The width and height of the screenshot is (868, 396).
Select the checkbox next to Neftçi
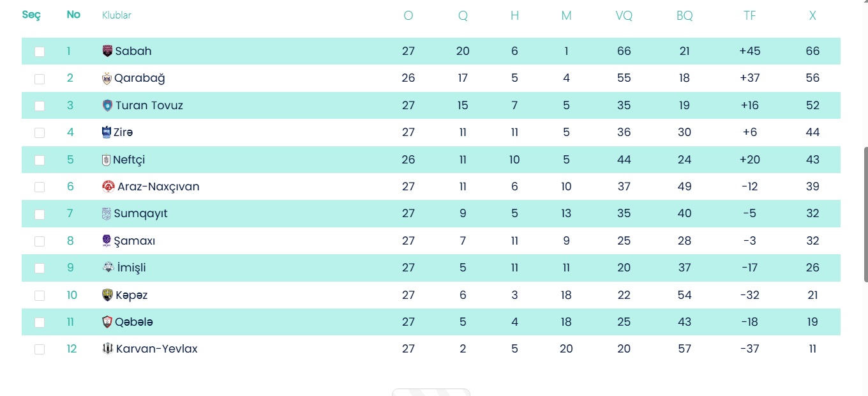coord(40,160)
